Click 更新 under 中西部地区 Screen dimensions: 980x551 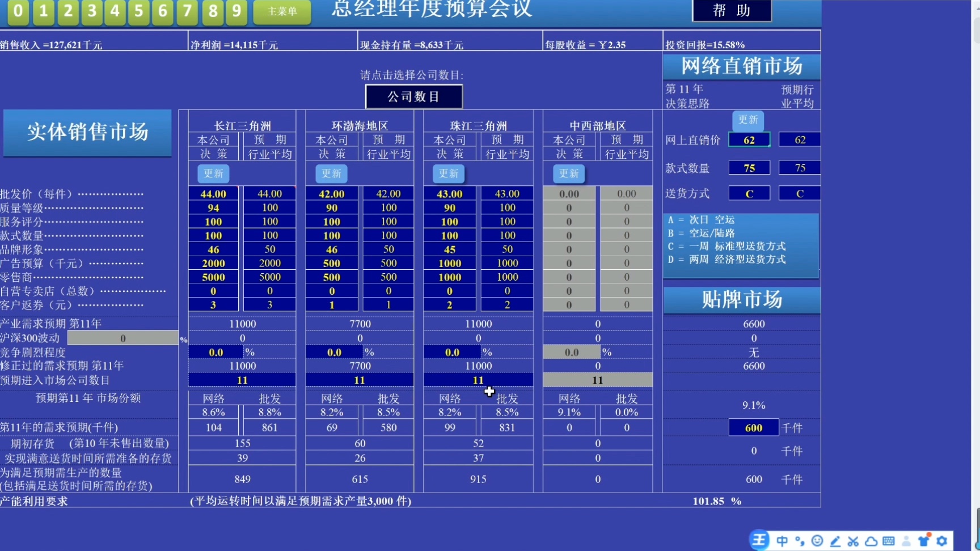coord(569,173)
